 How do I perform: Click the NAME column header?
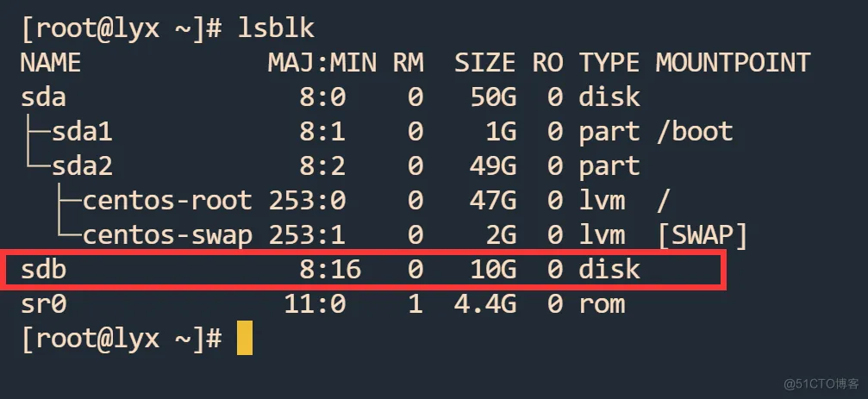(x=50, y=63)
